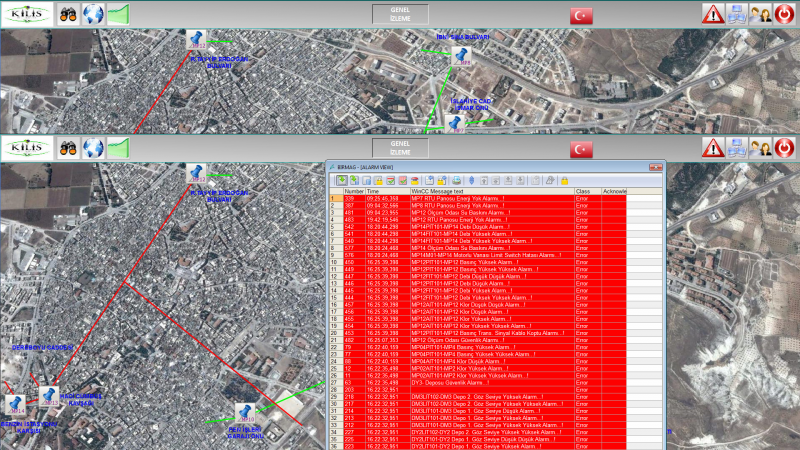Toggle autoscroll blue arrows icon
800x450 pixels.
[471, 181]
